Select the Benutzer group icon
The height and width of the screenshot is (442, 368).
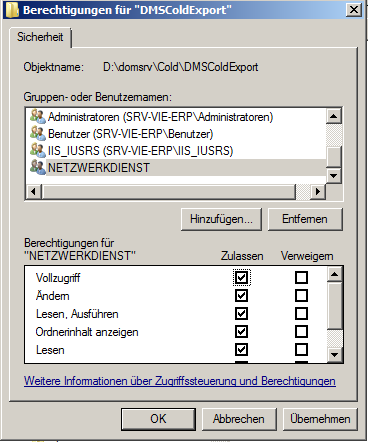(x=38, y=133)
